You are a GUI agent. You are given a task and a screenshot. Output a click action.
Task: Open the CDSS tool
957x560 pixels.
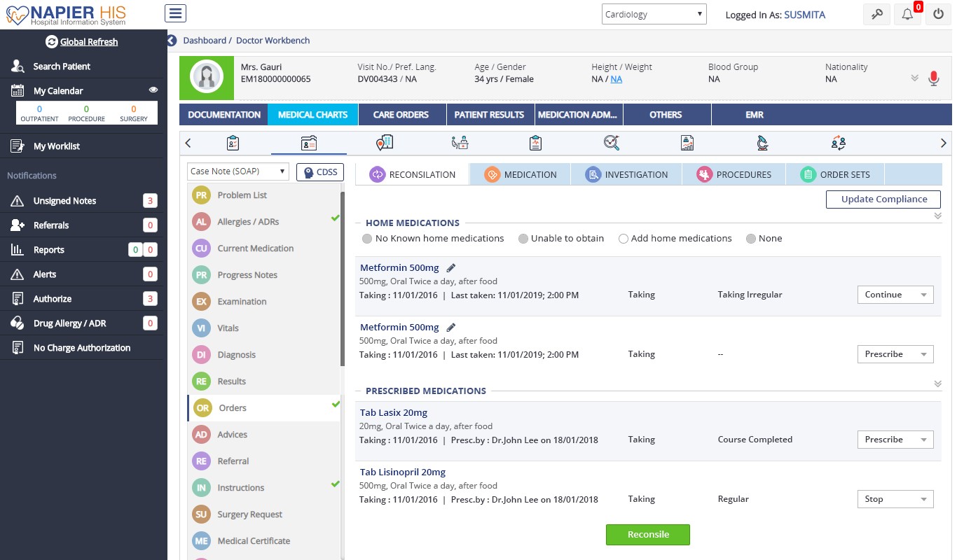pyautogui.click(x=319, y=171)
